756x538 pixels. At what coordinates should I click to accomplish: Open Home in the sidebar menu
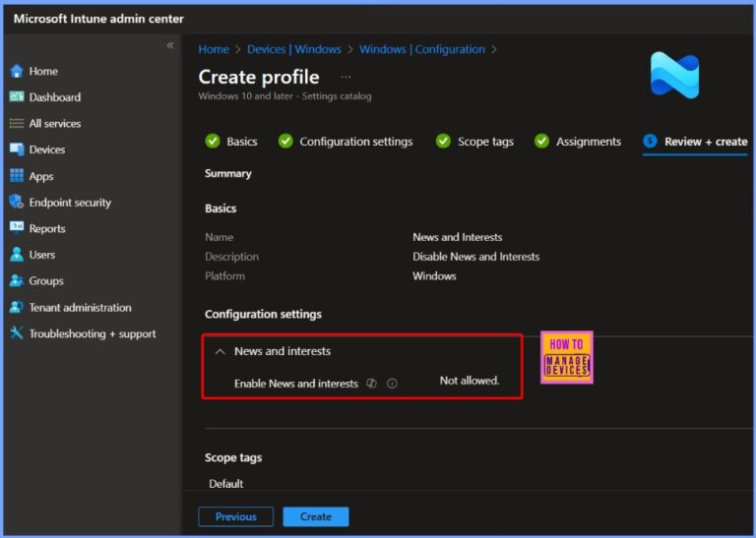(x=43, y=71)
